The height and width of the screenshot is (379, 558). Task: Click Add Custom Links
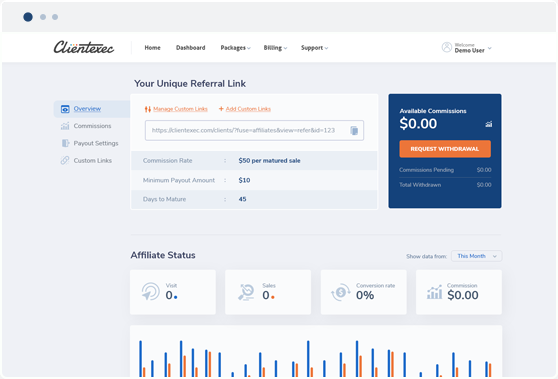248,109
